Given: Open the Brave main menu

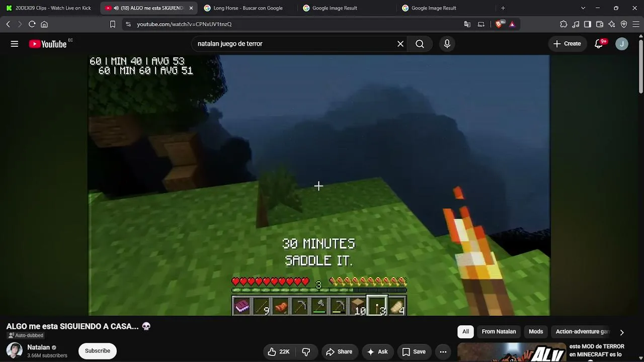Looking at the screenshot, I should click(636, 24).
